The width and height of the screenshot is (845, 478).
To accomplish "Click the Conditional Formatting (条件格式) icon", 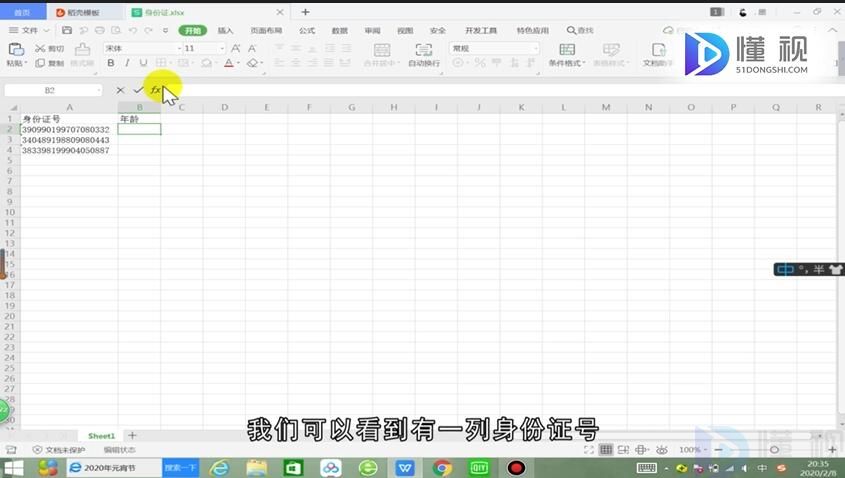I will tap(567, 50).
